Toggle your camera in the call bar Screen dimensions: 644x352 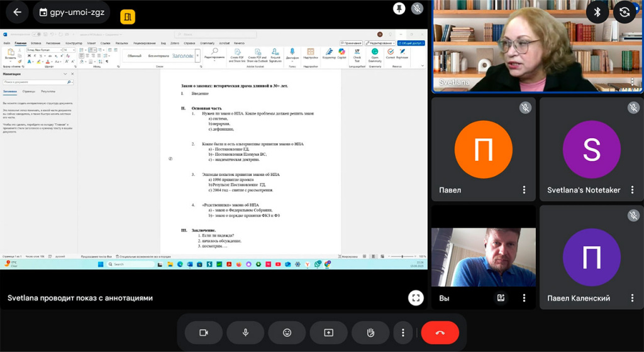pyautogui.click(x=204, y=333)
